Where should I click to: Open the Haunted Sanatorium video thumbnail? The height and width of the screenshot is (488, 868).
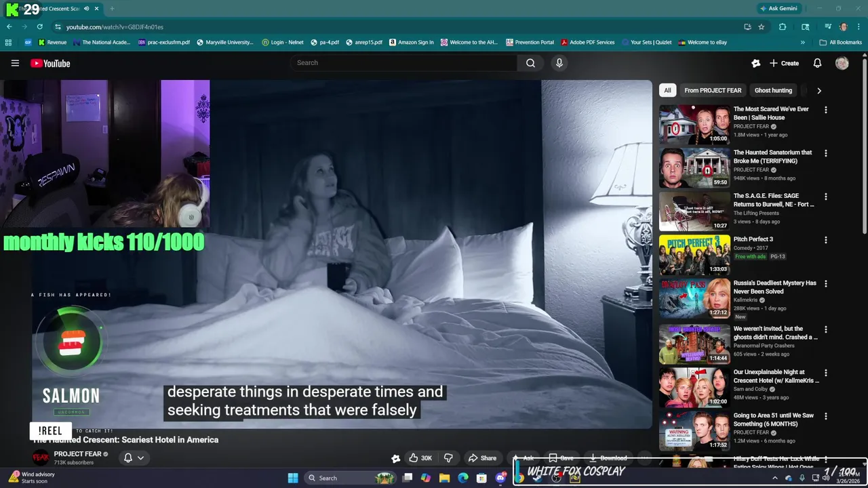point(695,167)
